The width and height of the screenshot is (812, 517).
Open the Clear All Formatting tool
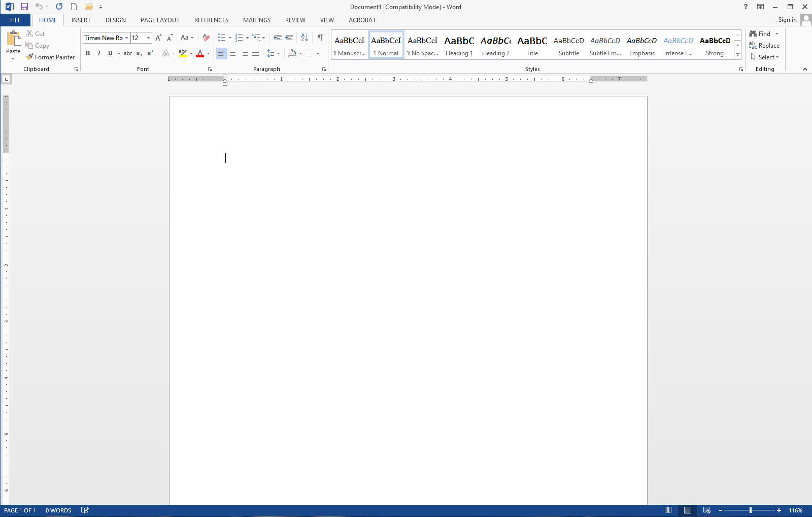[206, 38]
